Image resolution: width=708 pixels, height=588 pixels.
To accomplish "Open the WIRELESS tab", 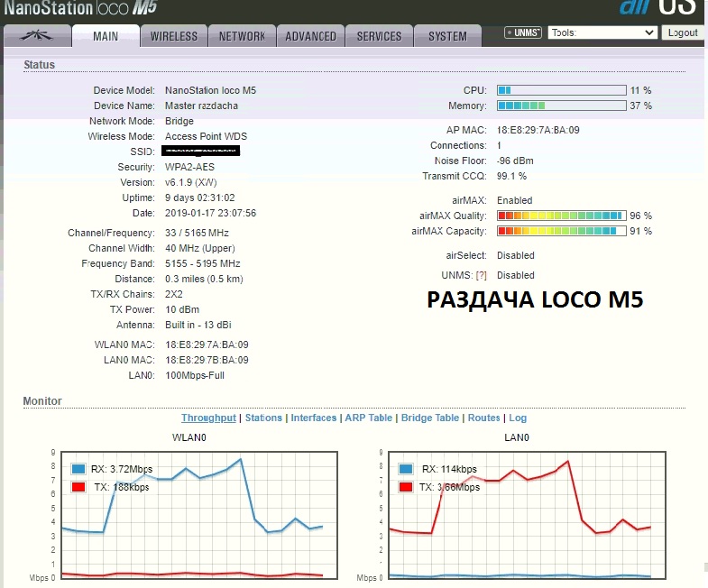I will tap(174, 36).
